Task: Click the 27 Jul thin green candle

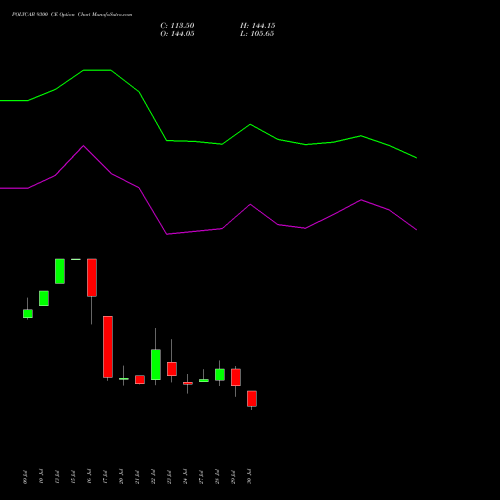Action: tap(204, 380)
